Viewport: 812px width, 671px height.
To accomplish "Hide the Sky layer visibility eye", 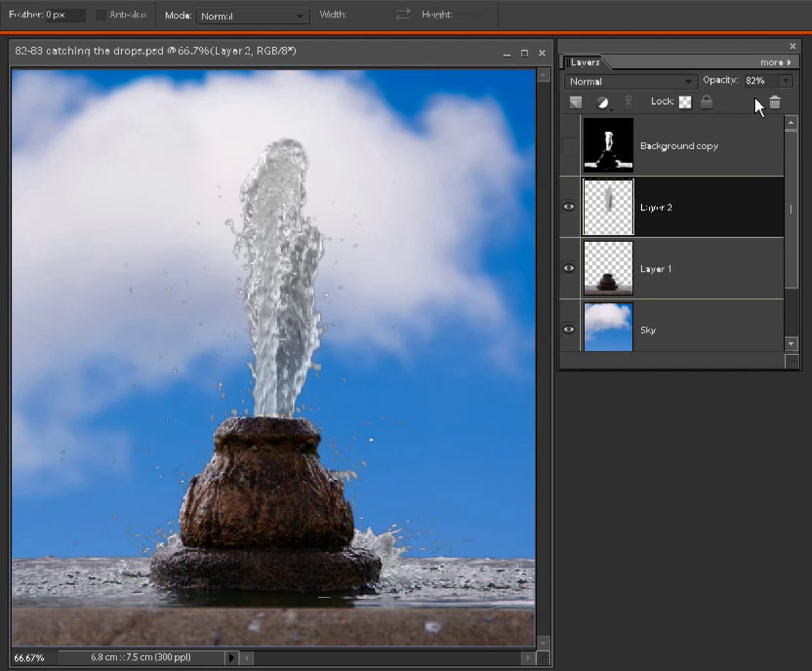I will pyautogui.click(x=569, y=330).
